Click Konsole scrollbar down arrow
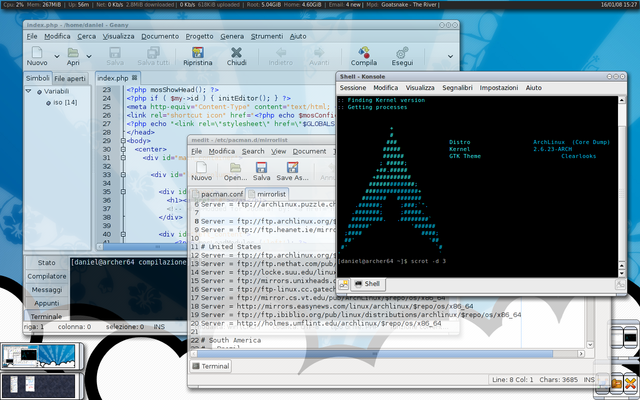 coord(622,273)
